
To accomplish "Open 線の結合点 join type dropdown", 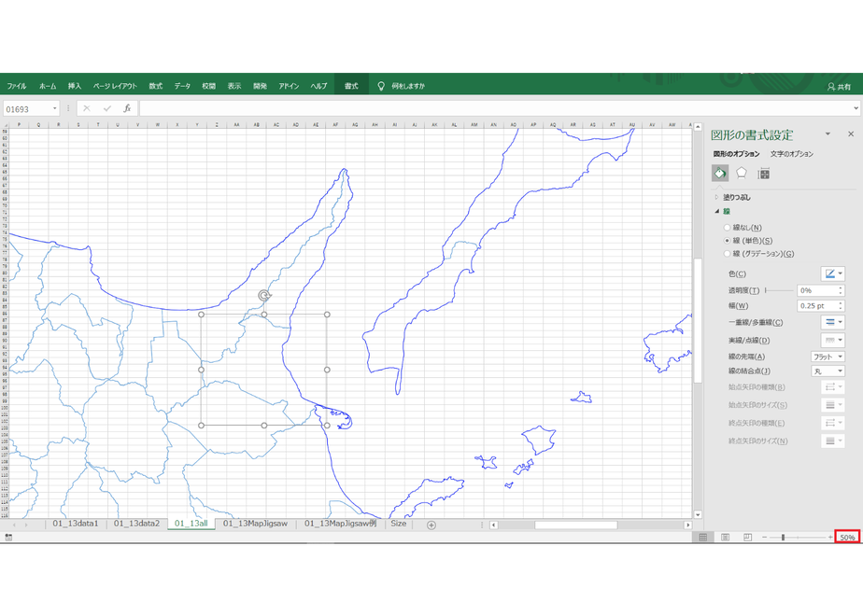I will click(828, 371).
